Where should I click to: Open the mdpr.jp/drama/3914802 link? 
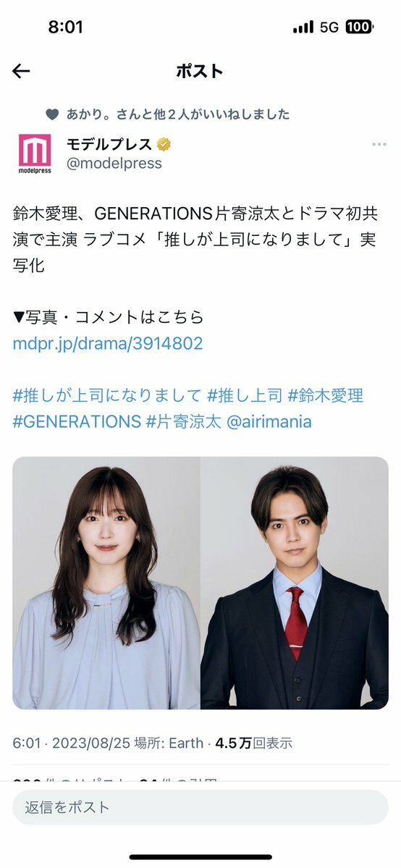(x=107, y=343)
